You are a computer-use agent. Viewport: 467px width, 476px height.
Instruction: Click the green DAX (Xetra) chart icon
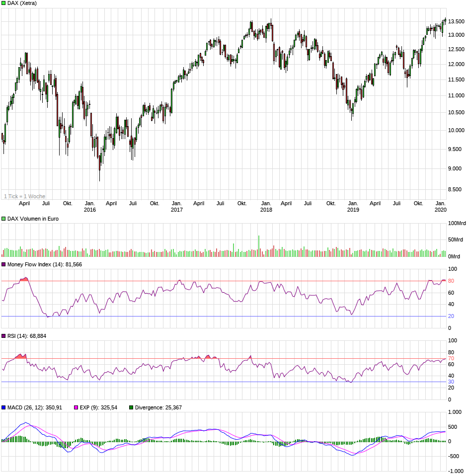pyautogui.click(x=3, y=4)
